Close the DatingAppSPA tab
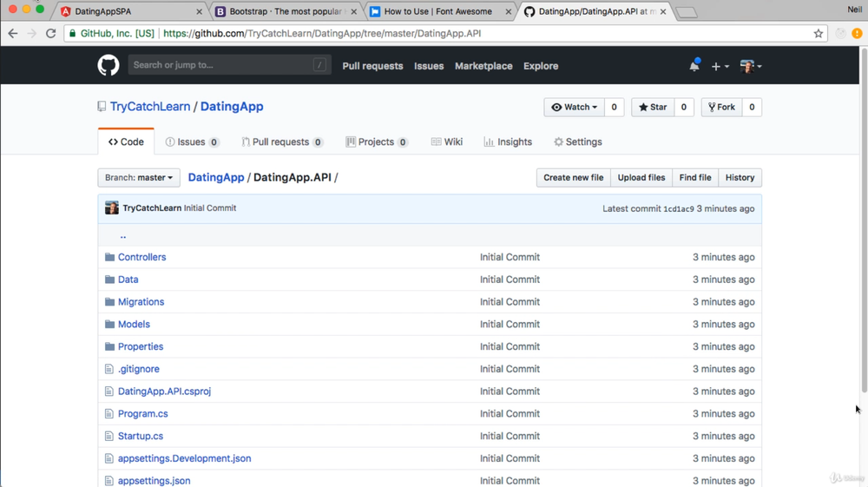Image resolution: width=868 pixels, height=487 pixels. tap(200, 11)
